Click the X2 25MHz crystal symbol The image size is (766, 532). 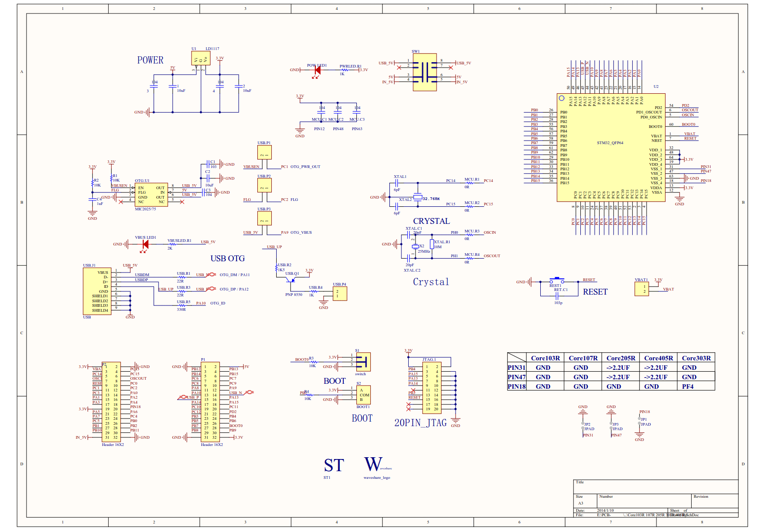(x=415, y=246)
